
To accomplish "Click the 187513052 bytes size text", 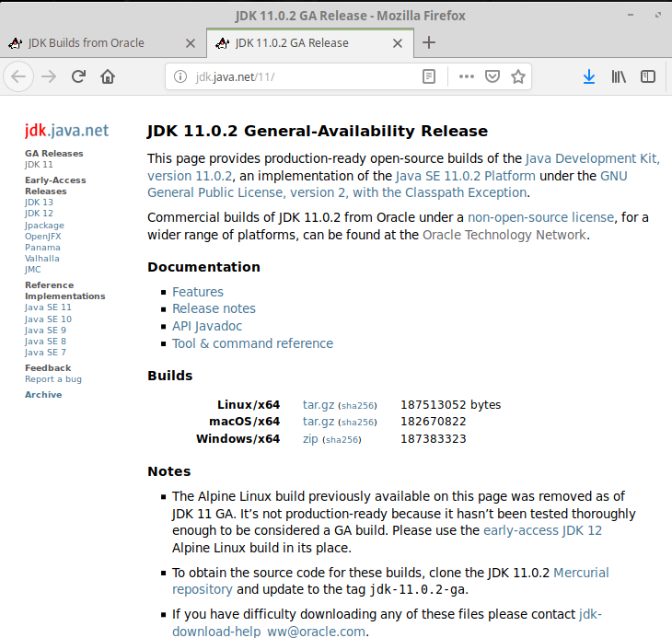I will [x=450, y=405].
